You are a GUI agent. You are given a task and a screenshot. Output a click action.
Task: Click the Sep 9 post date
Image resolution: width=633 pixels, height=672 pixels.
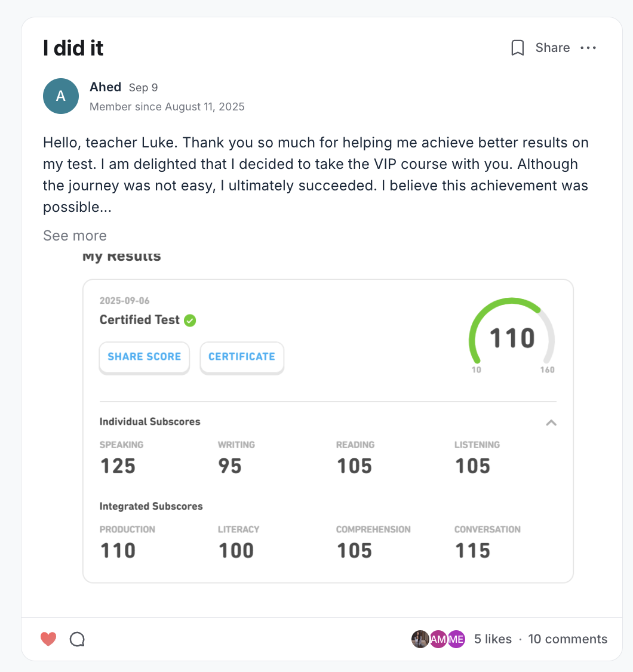(x=143, y=88)
